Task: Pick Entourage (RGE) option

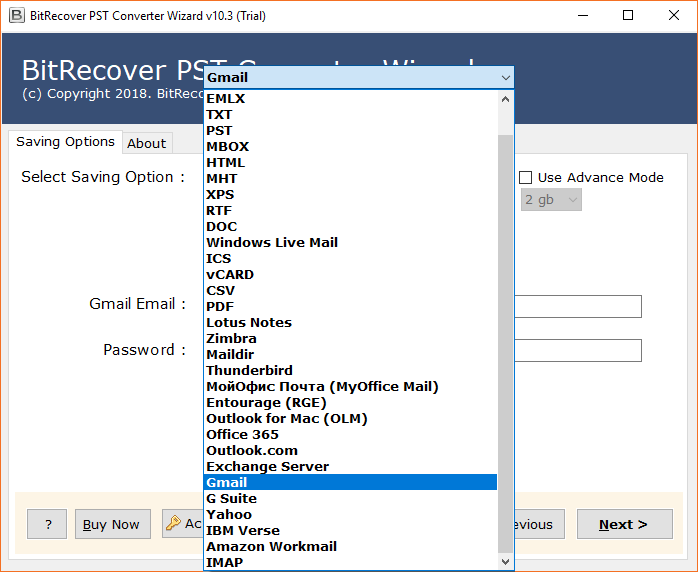Action: (350, 403)
